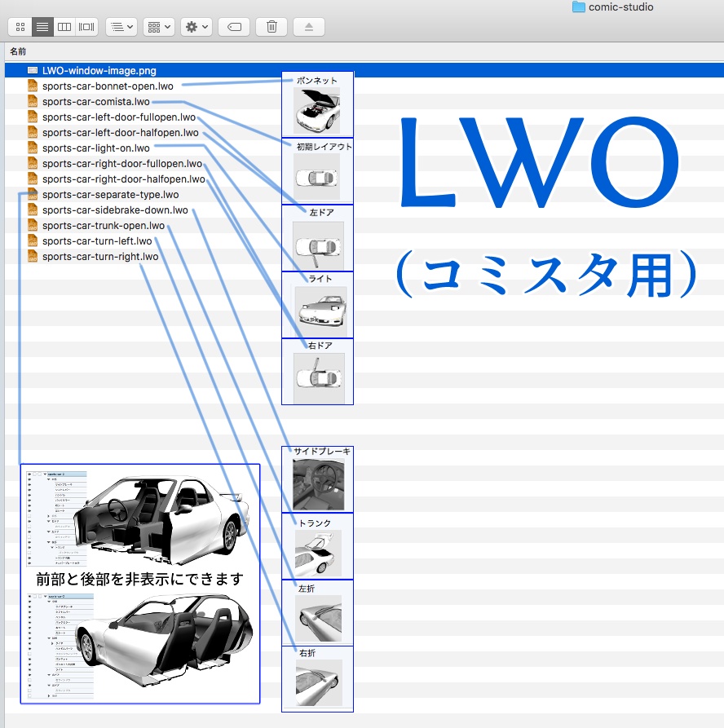Switch to list view in Finder toolbar
This screenshot has height=728, width=724.
(42, 27)
